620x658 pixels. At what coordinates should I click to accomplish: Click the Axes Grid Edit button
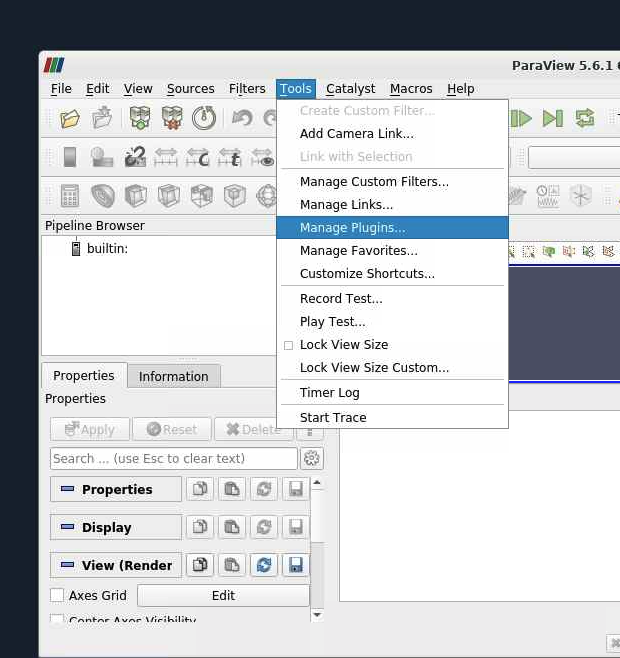(x=223, y=595)
